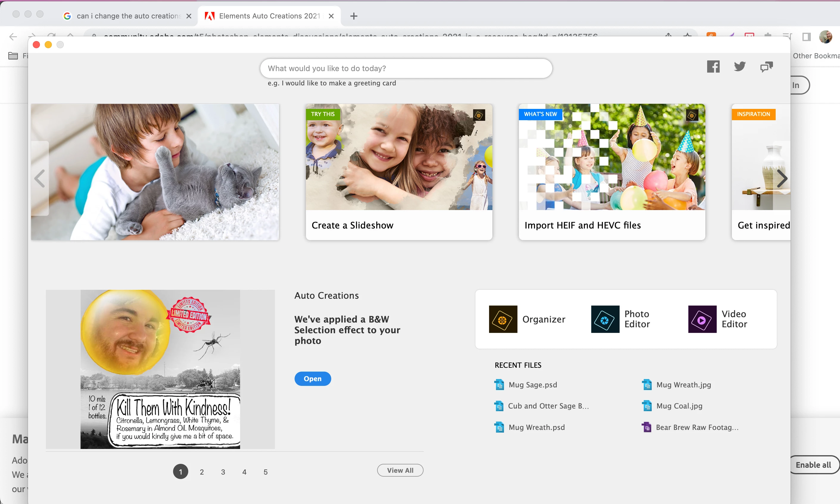Select Auto Creations page 5

point(265,472)
